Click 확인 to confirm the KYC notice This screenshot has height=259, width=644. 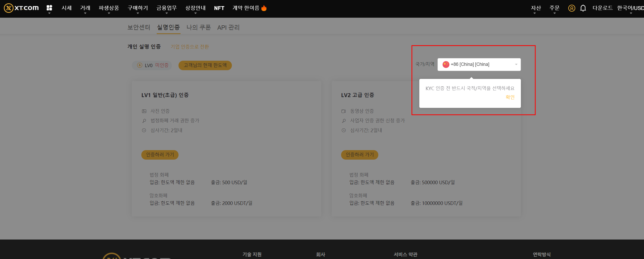click(510, 97)
